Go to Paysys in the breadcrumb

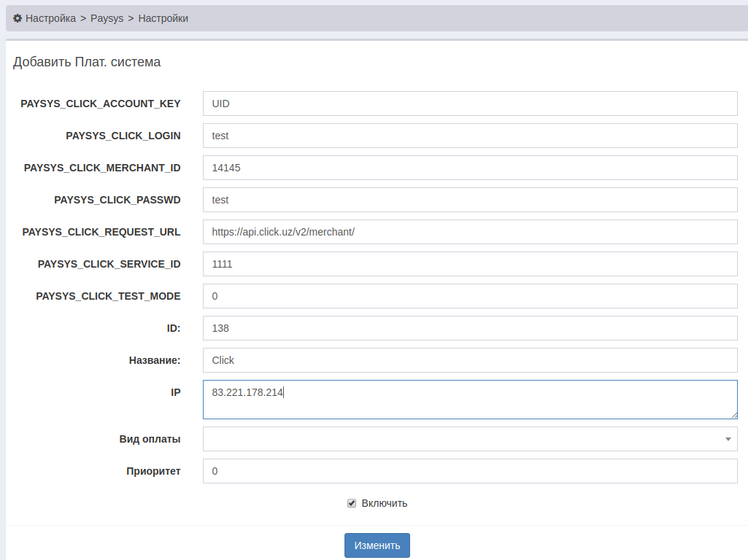[107, 18]
